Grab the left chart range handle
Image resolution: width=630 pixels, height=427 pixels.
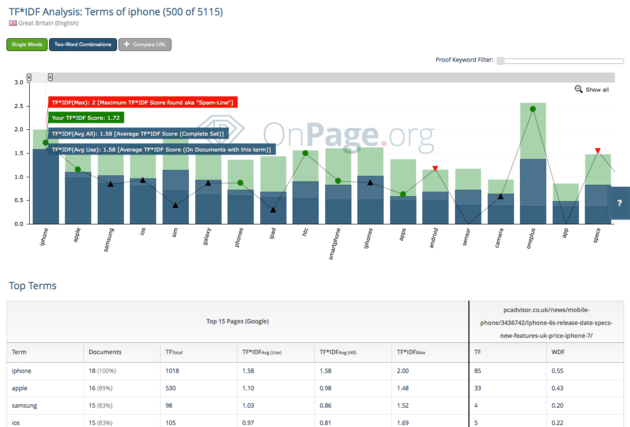[29, 77]
